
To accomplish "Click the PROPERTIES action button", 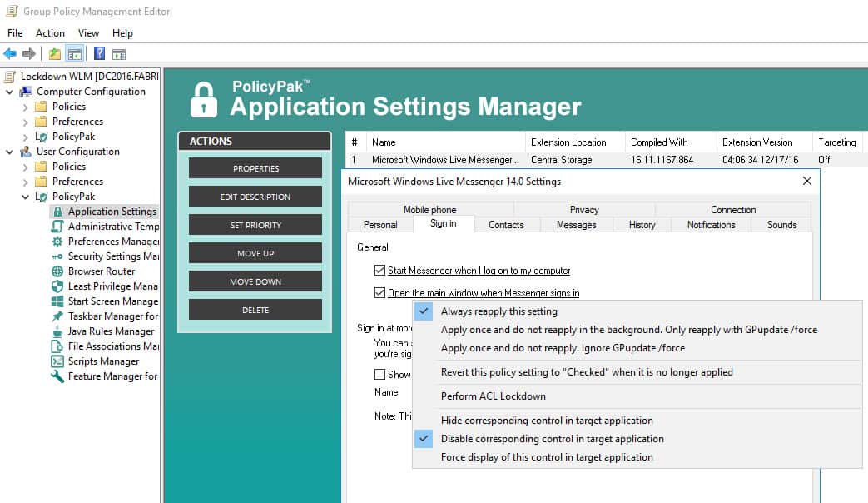I will point(255,168).
